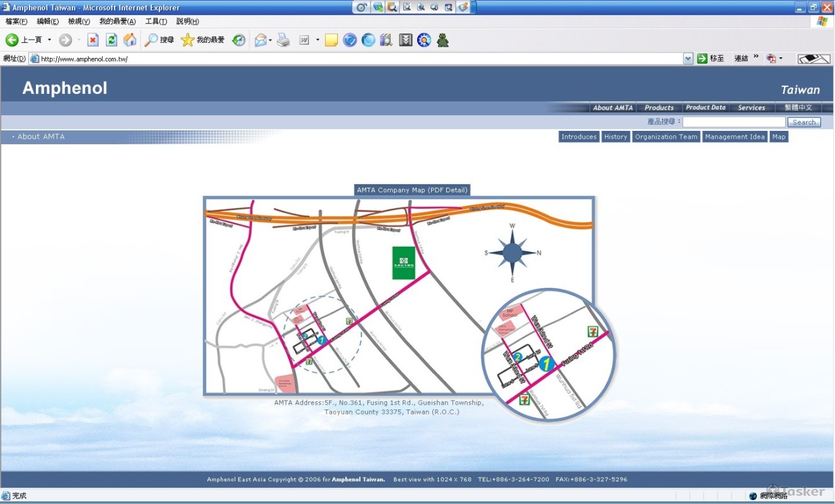
Task: Go to Home page via house icon
Action: click(x=130, y=40)
